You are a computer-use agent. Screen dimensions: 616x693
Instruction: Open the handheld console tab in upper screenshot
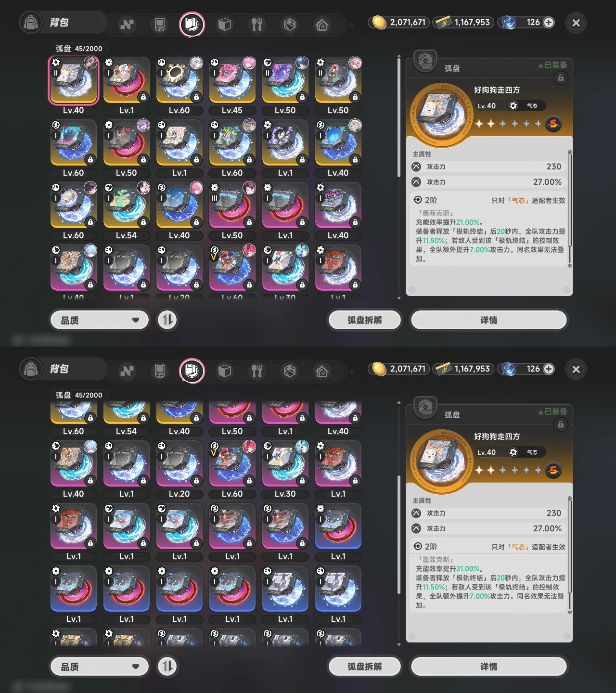tap(159, 24)
